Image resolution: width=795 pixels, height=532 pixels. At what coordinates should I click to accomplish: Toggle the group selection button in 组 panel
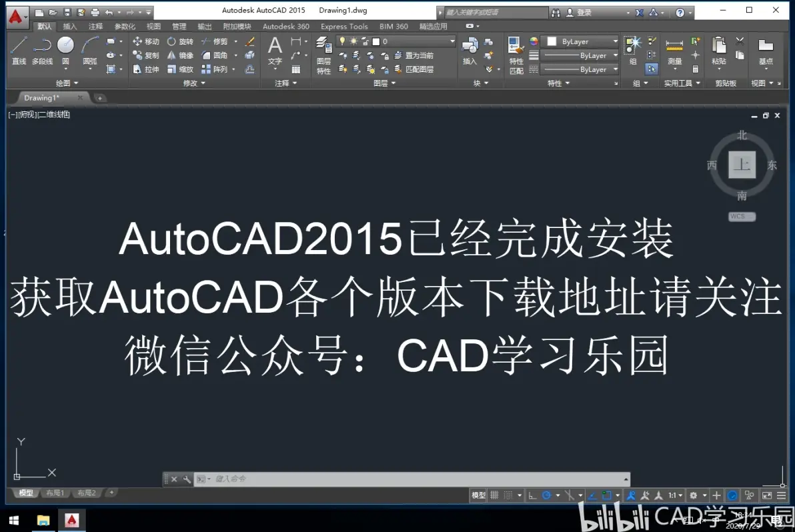point(652,69)
